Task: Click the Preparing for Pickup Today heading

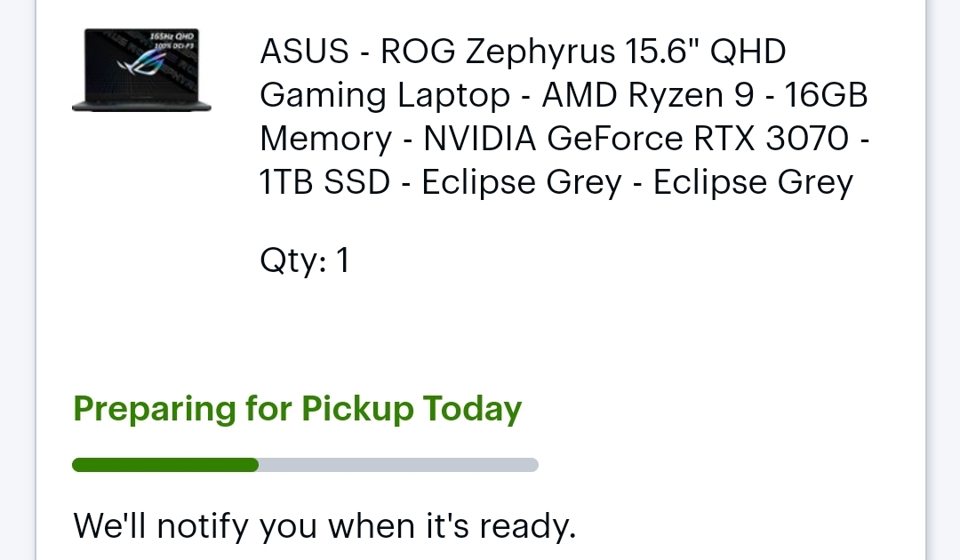Action: (298, 409)
